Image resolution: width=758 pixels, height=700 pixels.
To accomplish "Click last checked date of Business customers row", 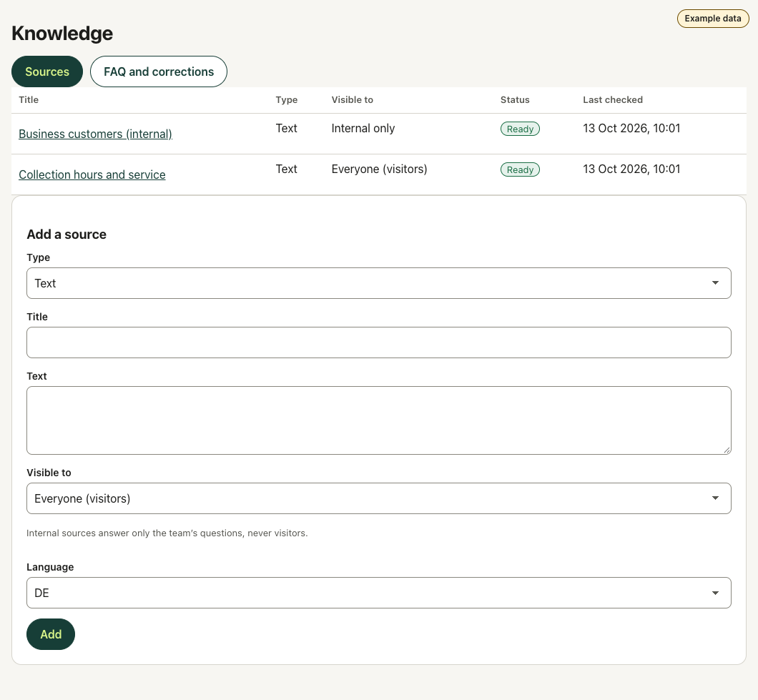I will [x=631, y=128].
